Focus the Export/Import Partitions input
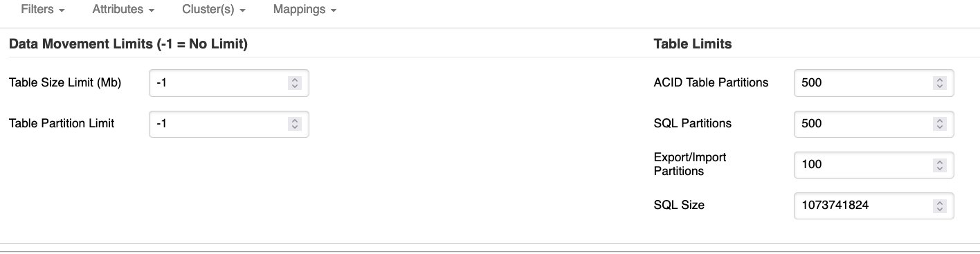The image size is (980, 254). 874,165
